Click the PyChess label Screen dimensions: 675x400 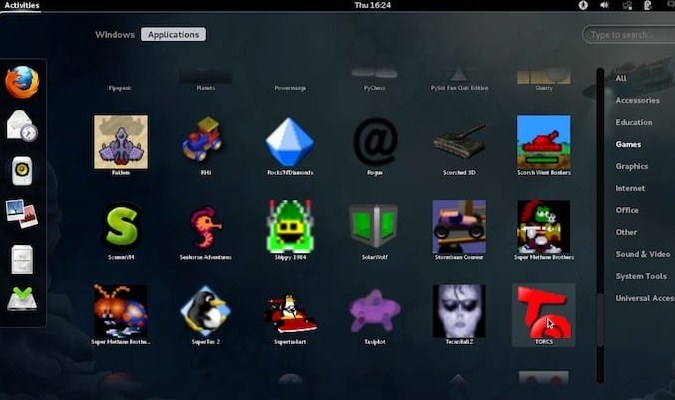[375, 88]
